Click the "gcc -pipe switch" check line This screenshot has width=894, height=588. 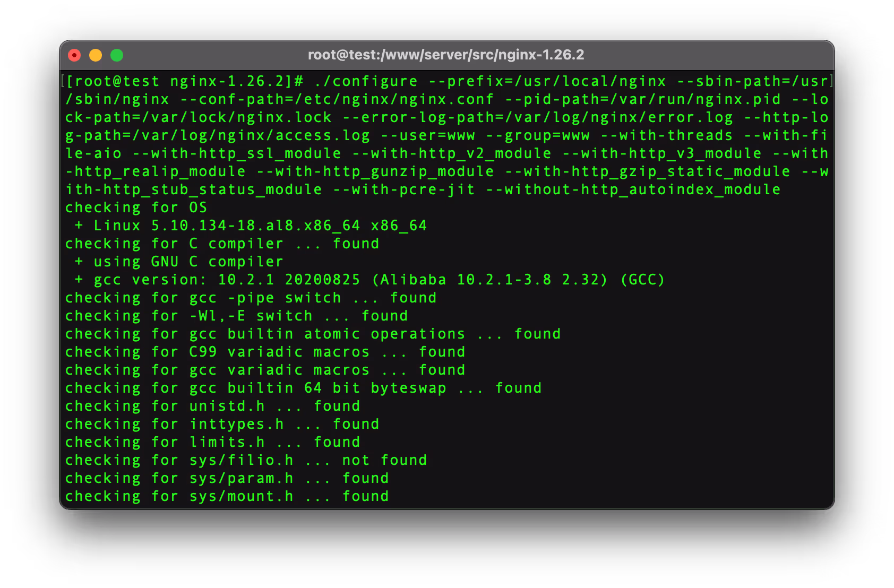click(x=251, y=298)
